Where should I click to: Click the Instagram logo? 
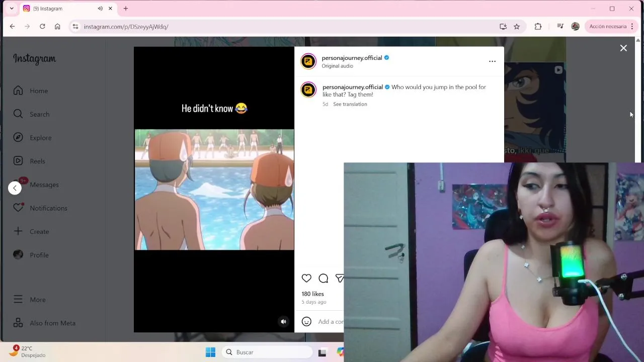[34, 59]
